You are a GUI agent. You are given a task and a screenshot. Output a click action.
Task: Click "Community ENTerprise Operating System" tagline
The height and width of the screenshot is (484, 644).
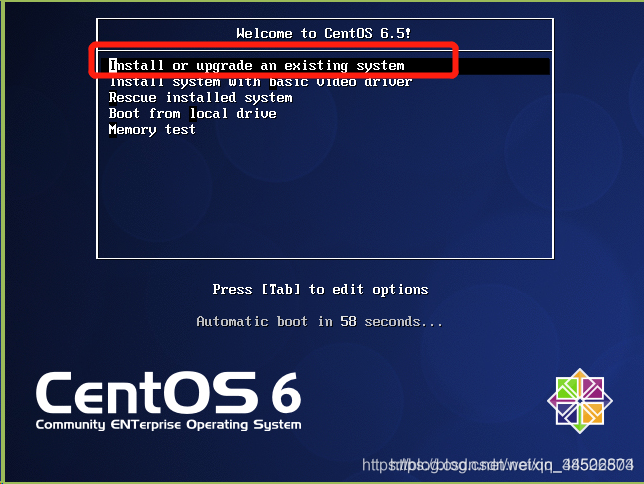[168, 425]
